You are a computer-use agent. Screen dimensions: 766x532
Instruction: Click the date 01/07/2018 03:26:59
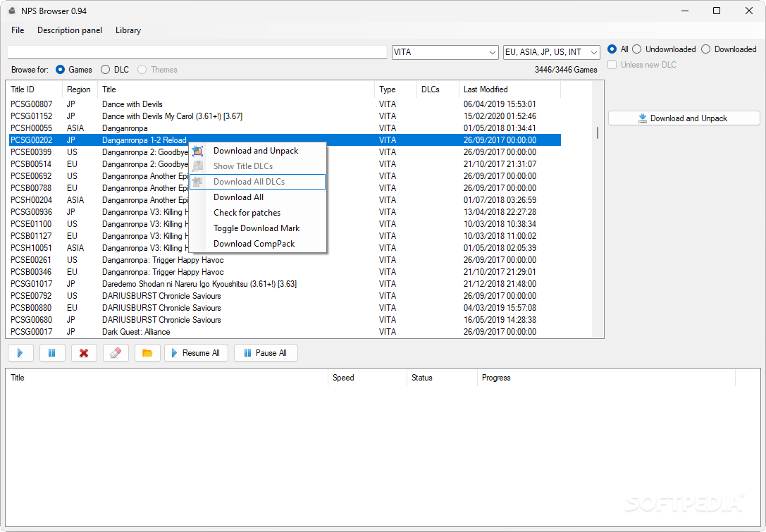[500, 200]
